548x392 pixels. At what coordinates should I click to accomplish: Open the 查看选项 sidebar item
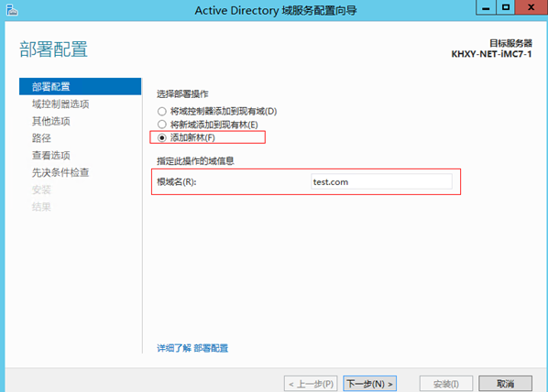pos(51,155)
